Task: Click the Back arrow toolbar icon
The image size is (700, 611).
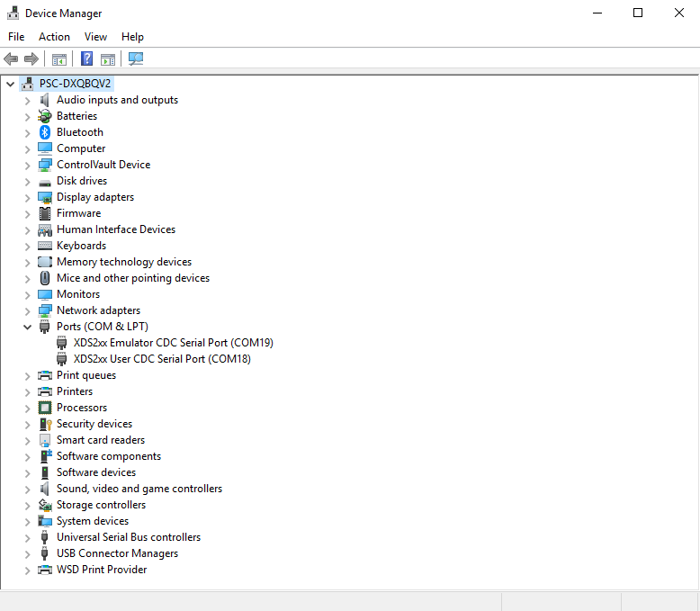Action: 11,58
